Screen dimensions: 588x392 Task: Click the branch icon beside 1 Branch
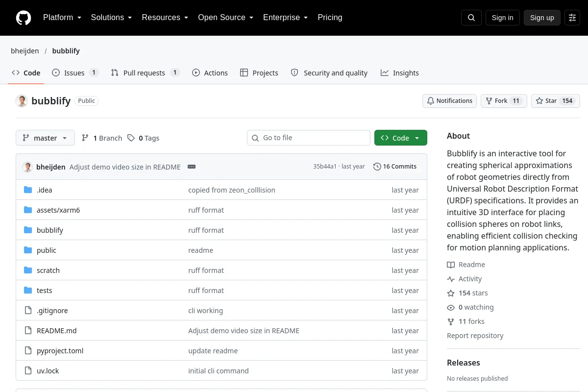point(85,138)
